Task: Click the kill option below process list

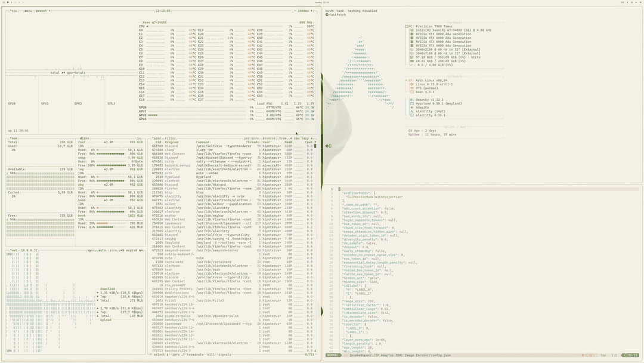Action: click(x=209, y=355)
